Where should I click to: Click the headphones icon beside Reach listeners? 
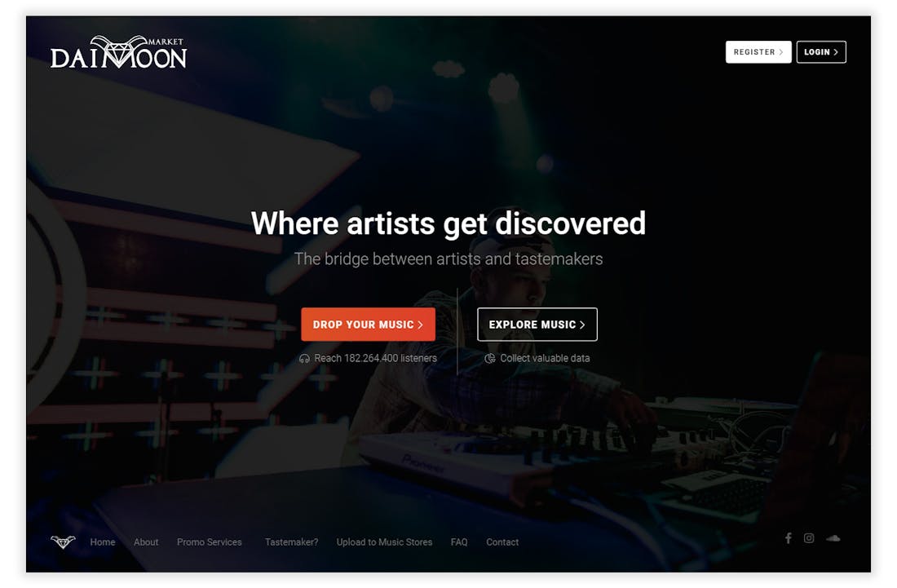304,359
